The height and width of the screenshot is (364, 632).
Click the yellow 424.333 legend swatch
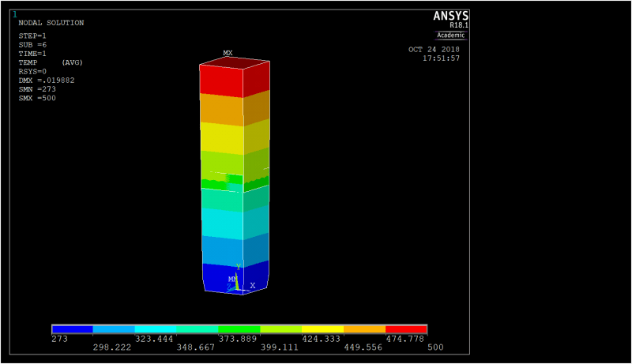tap(323, 329)
